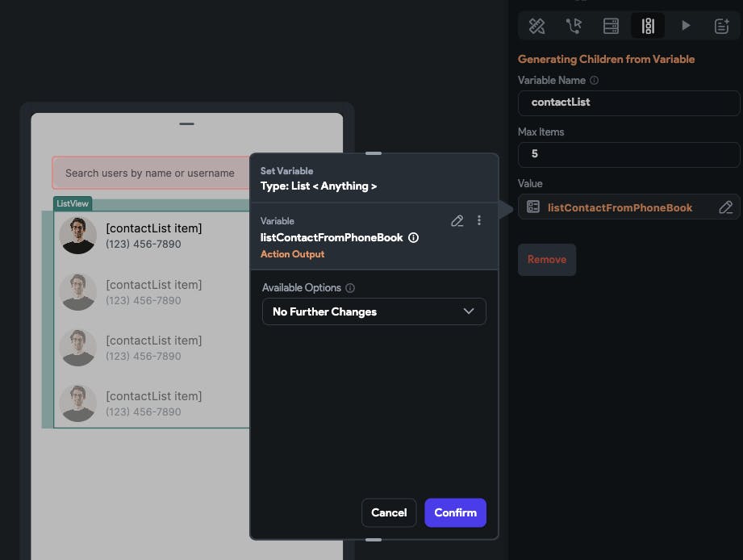Click the bottom sheet drag handle bar
Viewport: 743px width, 560px height.
186,124
